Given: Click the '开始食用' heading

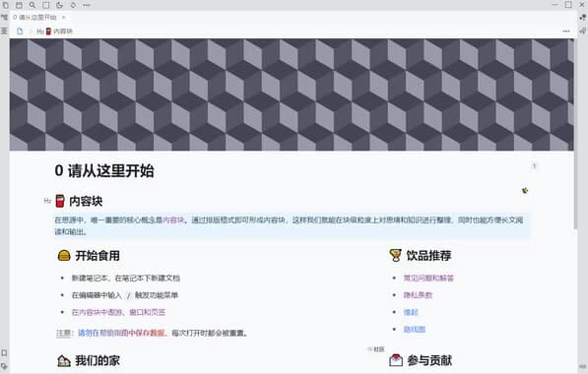Looking at the screenshot, I should point(98,256).
